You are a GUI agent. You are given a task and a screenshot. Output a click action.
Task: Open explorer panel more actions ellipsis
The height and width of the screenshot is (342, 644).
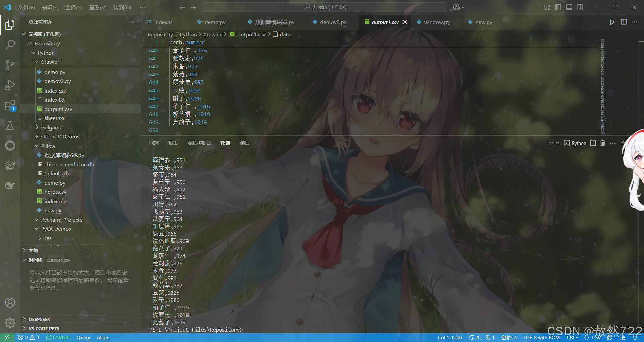(131, 22)
